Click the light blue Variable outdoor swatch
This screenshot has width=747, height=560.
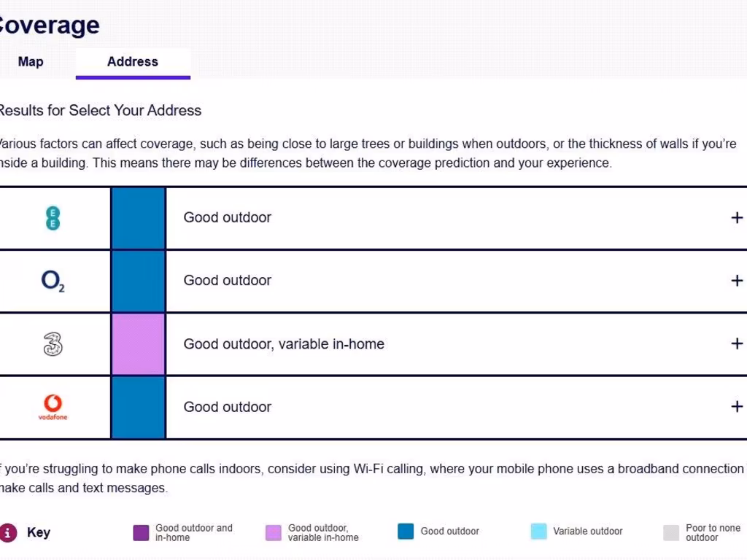(539, 532)
